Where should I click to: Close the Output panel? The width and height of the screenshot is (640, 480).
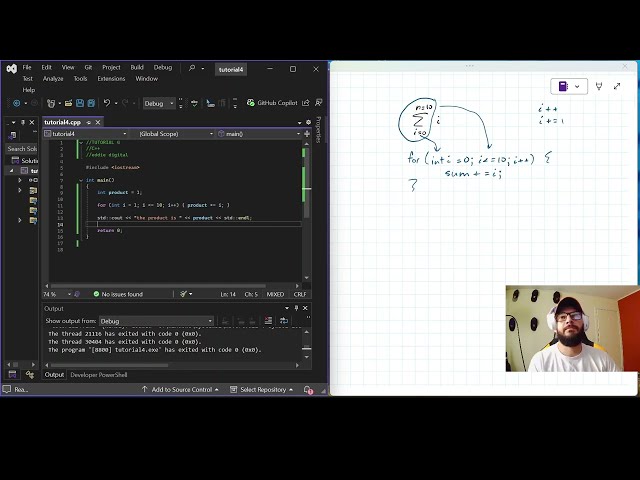coord(305,308)
